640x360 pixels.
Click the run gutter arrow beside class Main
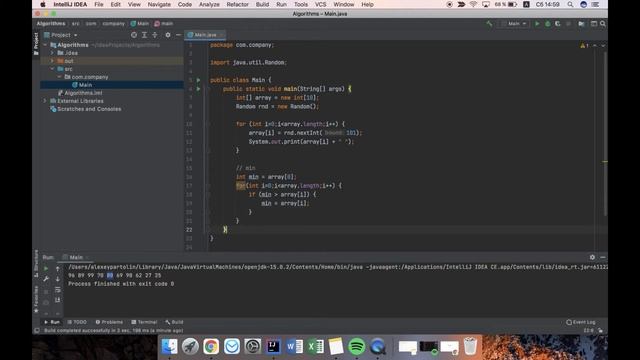[x=198, y=80]
